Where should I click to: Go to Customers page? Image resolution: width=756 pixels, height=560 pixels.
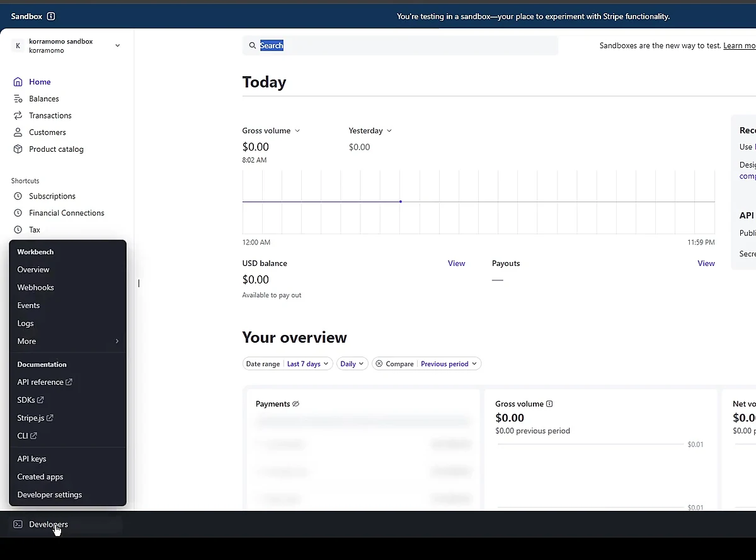[47, 132]
